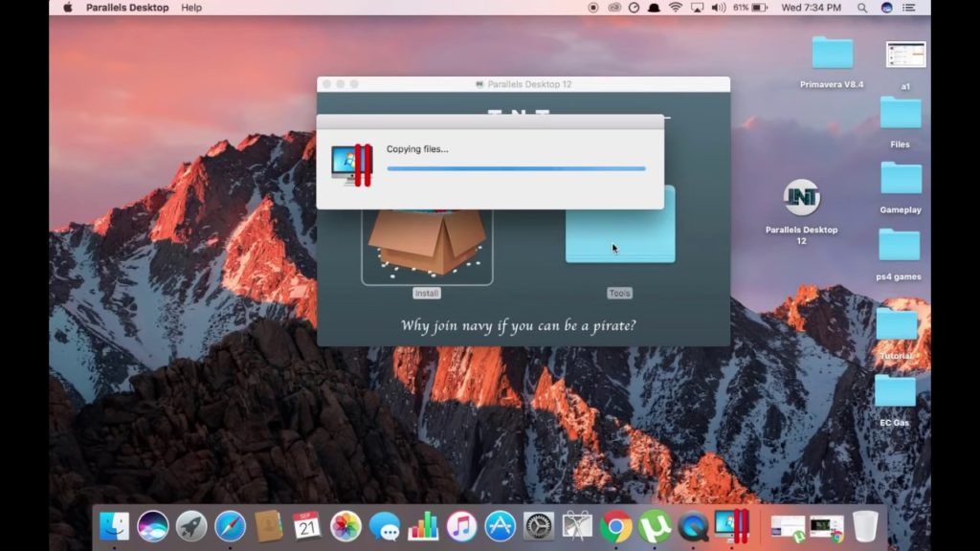Click the Install box icon in installer
980x551 pixels.
click(x=427, y=246)
